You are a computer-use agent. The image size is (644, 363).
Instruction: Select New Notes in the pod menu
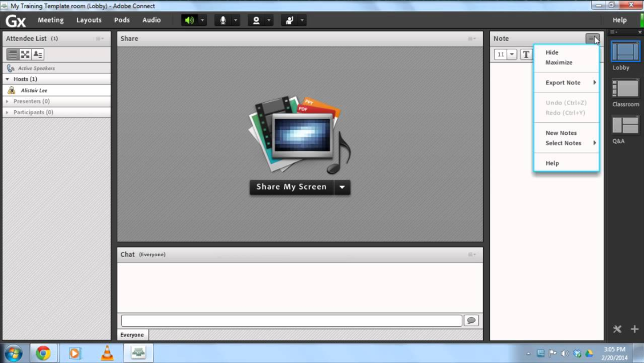point(561,133)
